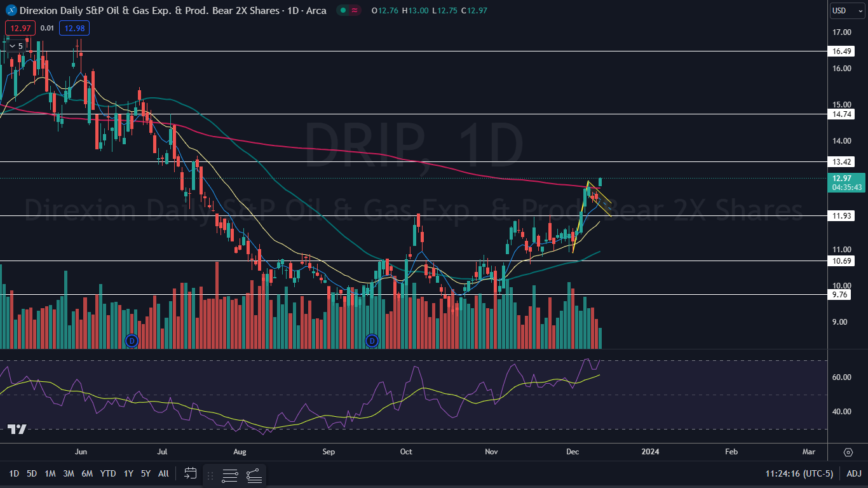Click the TradingView logo in chart corner
The image size is (868, 488).
(17, 430)
